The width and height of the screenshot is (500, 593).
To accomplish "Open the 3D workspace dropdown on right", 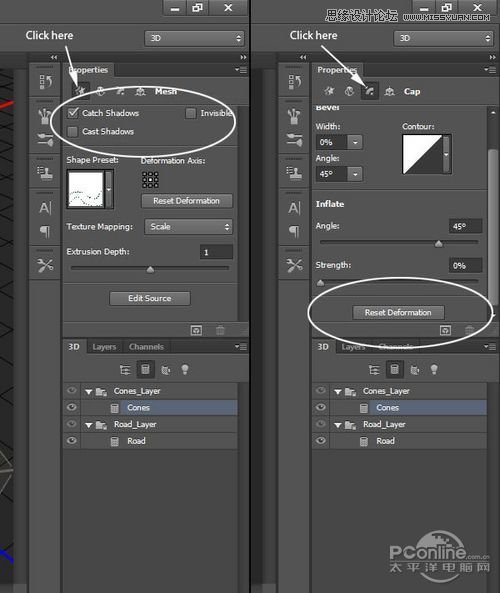I will pos(443,38).
